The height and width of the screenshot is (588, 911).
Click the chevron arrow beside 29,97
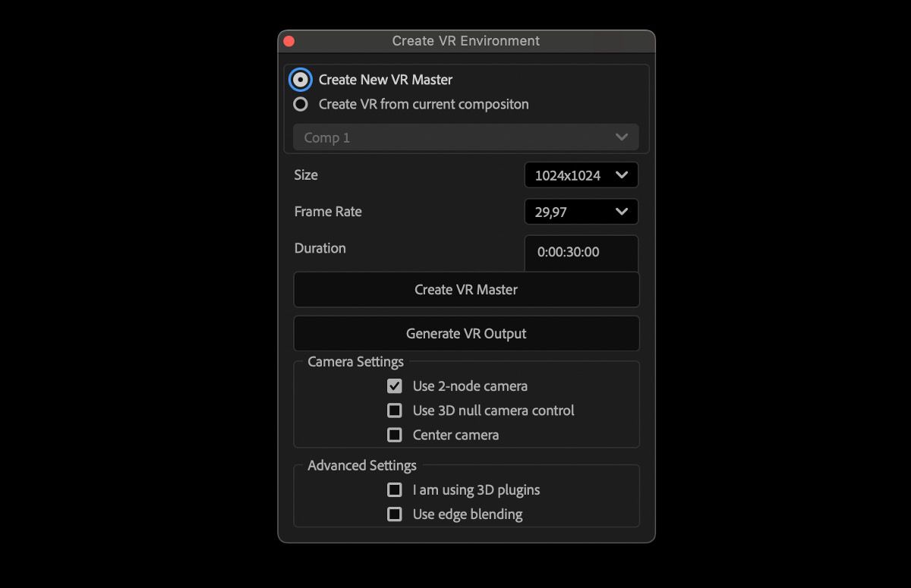coord(622,212)
